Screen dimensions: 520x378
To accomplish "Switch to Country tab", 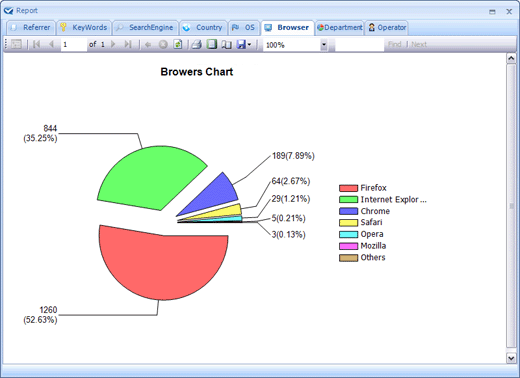I will click(x=203, y=28).
